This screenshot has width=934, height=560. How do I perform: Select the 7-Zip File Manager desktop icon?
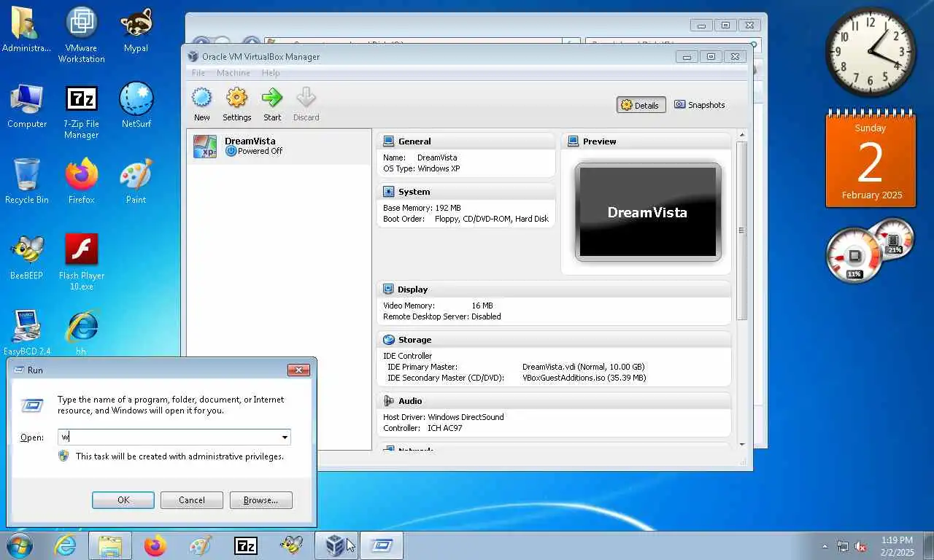pyautogui.click(x=82, y=112)
